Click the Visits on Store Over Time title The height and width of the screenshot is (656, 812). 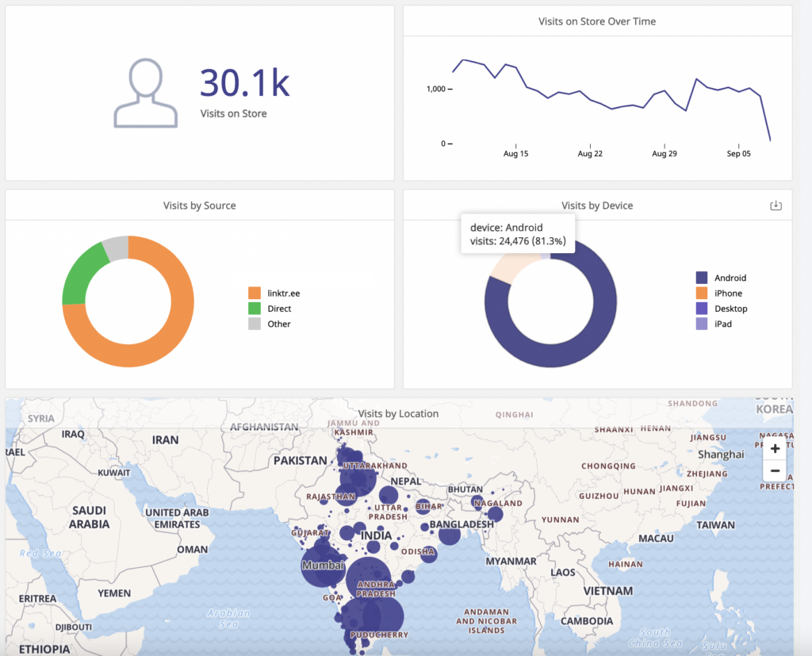(x=597, y=21)
